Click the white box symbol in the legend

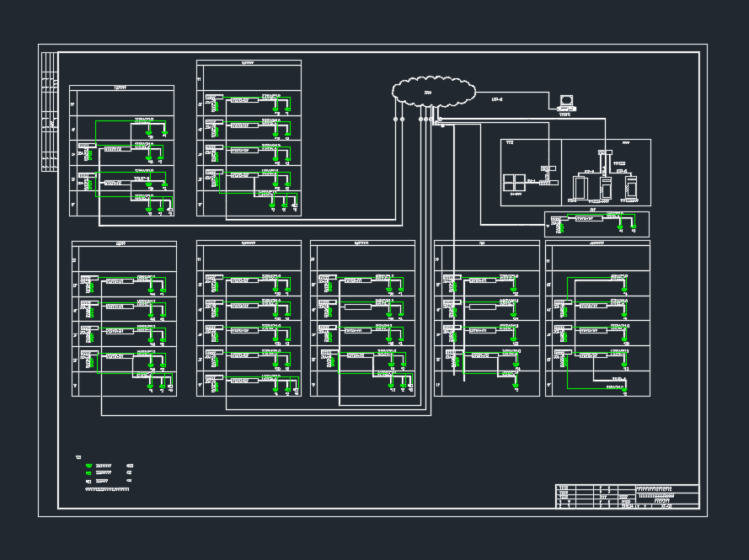(88, 481)
